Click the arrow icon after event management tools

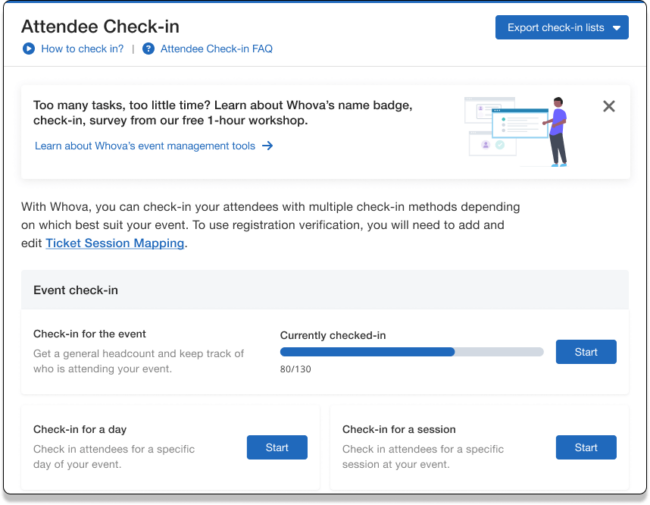point(267,146)
